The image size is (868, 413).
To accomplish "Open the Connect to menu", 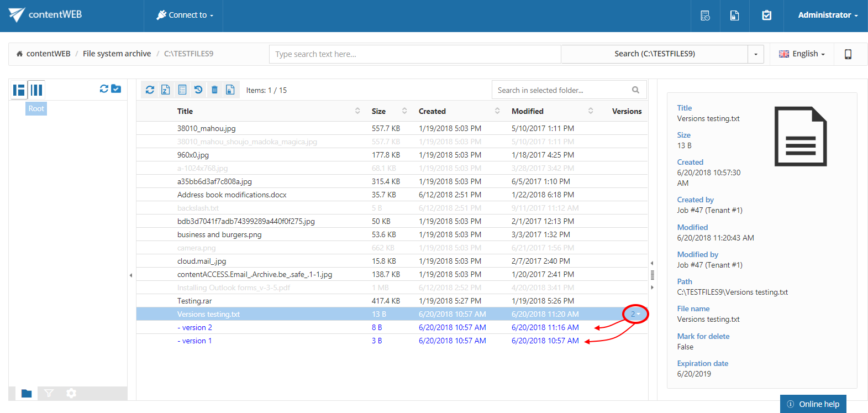I will 185,15.
